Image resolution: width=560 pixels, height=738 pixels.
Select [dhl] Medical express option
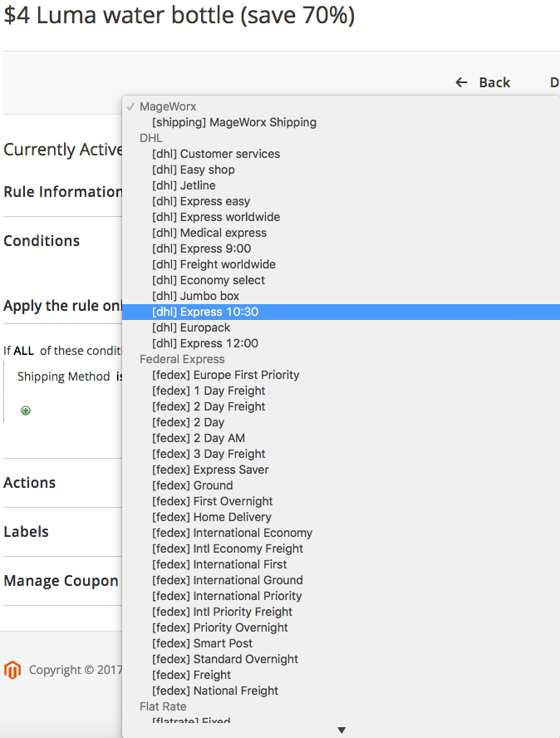point(341,233)
